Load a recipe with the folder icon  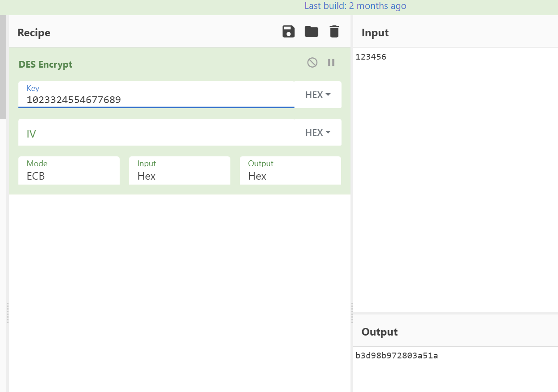click(x=311, y=31)
